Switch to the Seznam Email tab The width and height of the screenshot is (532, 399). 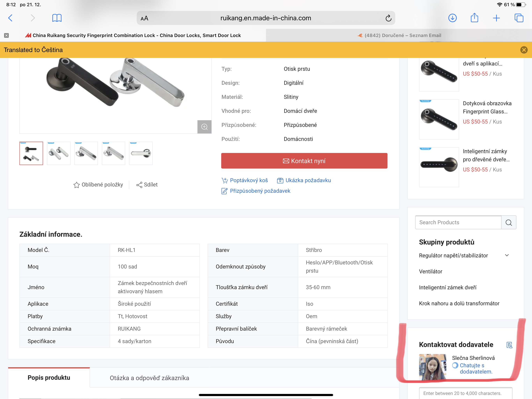399,35
